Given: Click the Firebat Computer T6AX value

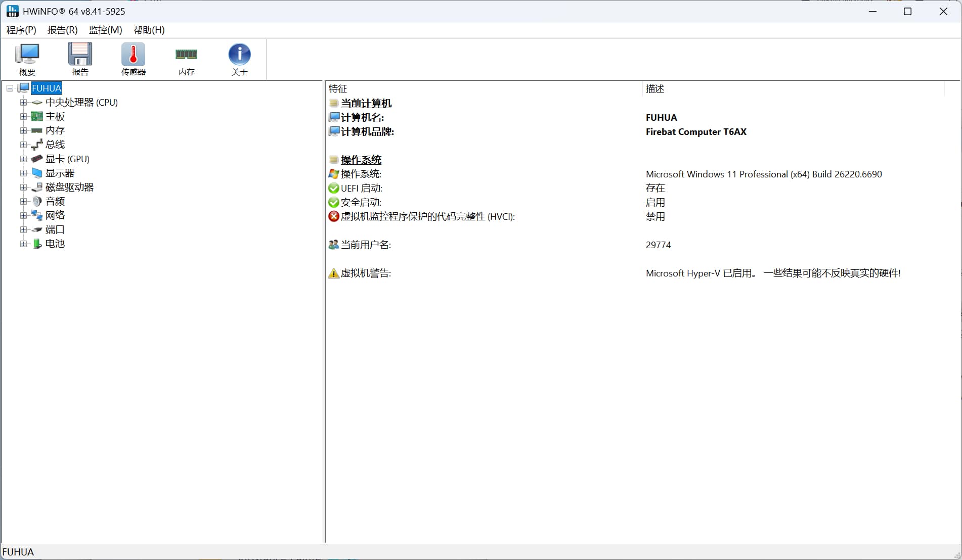Looking at the screenshot, I should 696,131.
